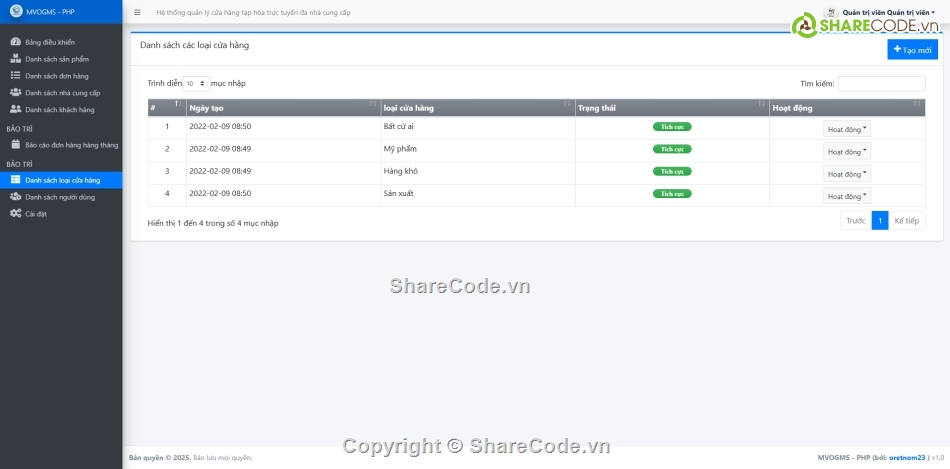Viewport: 950px width, 469px height.
Task: Select Danh sách loại cửa hàng menu item
Action: click(62, 180)
